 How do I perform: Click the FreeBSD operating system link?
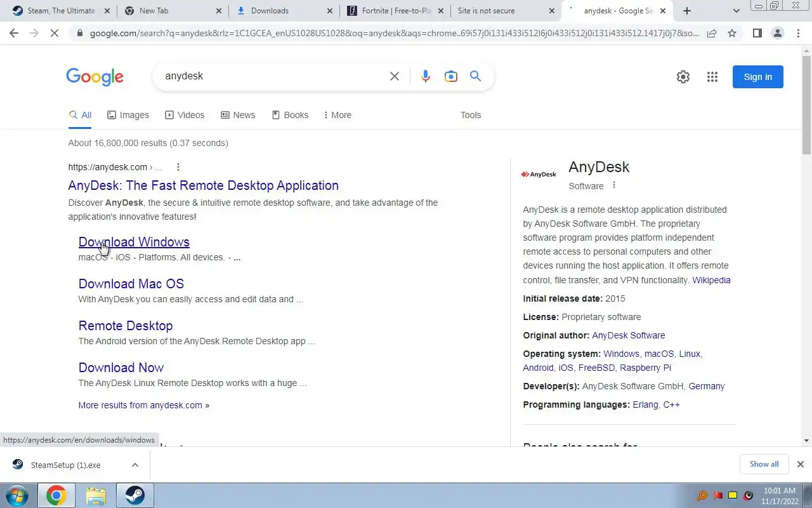(x=596, y=368)
